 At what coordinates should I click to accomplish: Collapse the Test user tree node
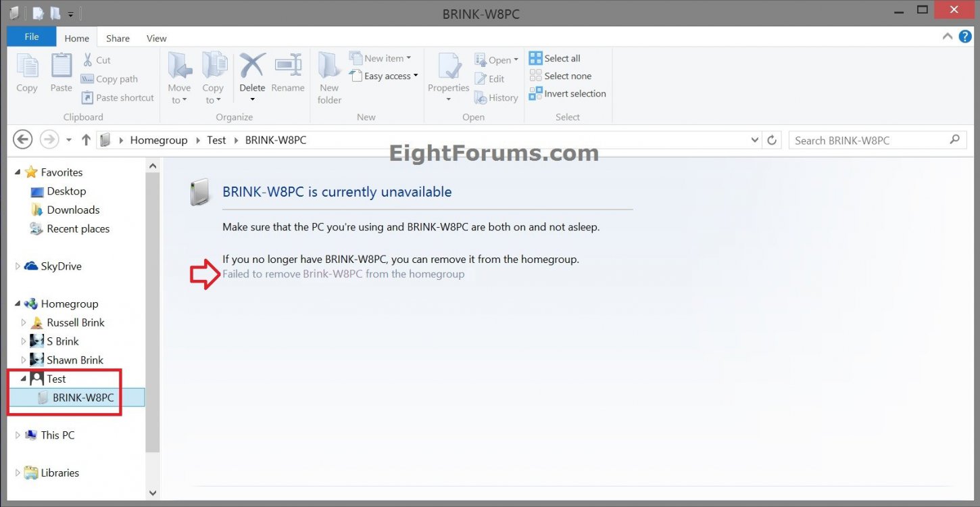pos(24,379)
